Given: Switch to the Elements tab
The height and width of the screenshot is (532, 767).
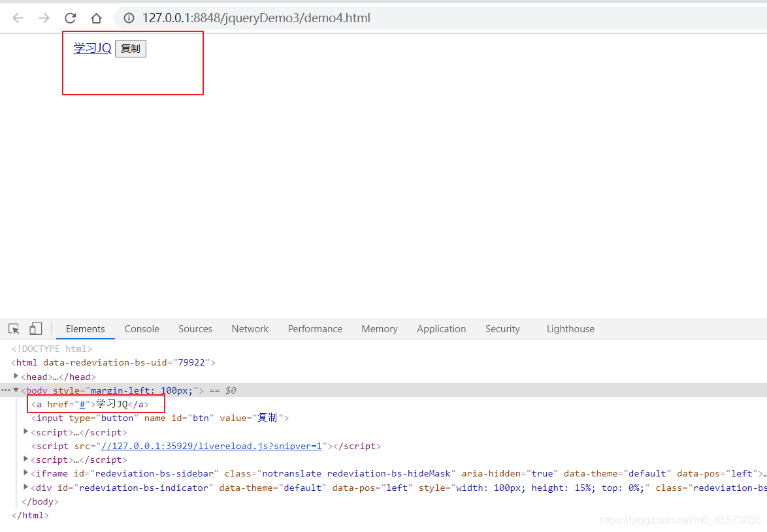Looking at the screenshot, I should [85, 329].
